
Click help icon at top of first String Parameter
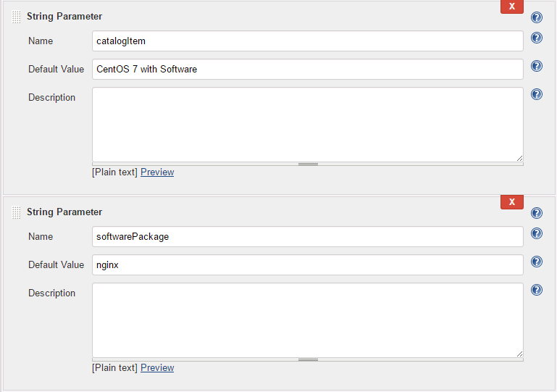point(537,17)
